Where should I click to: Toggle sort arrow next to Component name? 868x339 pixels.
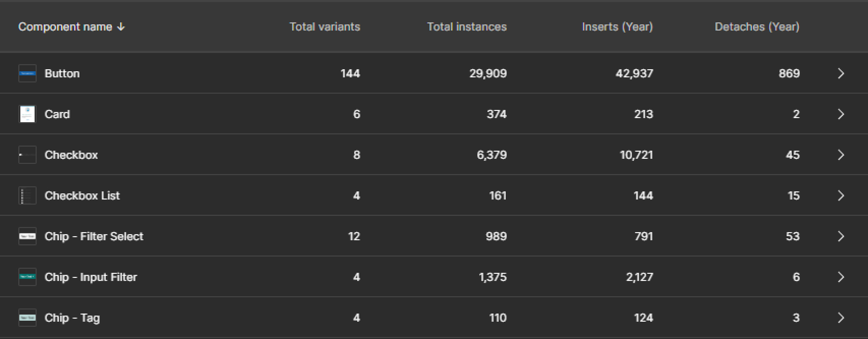click(121, 27)
